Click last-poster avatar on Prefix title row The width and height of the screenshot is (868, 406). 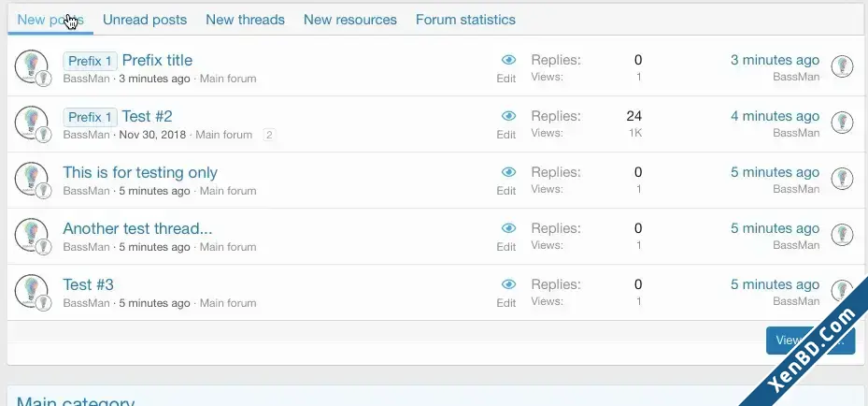pos(842,66)
